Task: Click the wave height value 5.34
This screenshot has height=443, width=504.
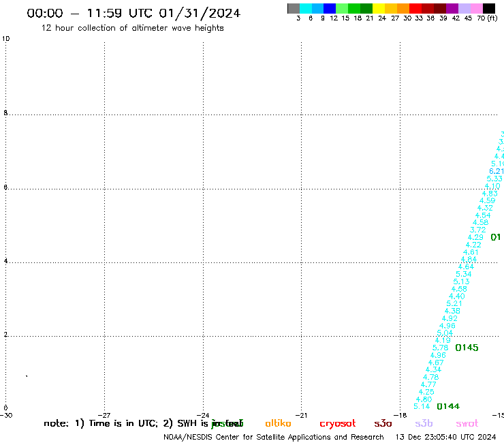Action: (x=464, y=275)
